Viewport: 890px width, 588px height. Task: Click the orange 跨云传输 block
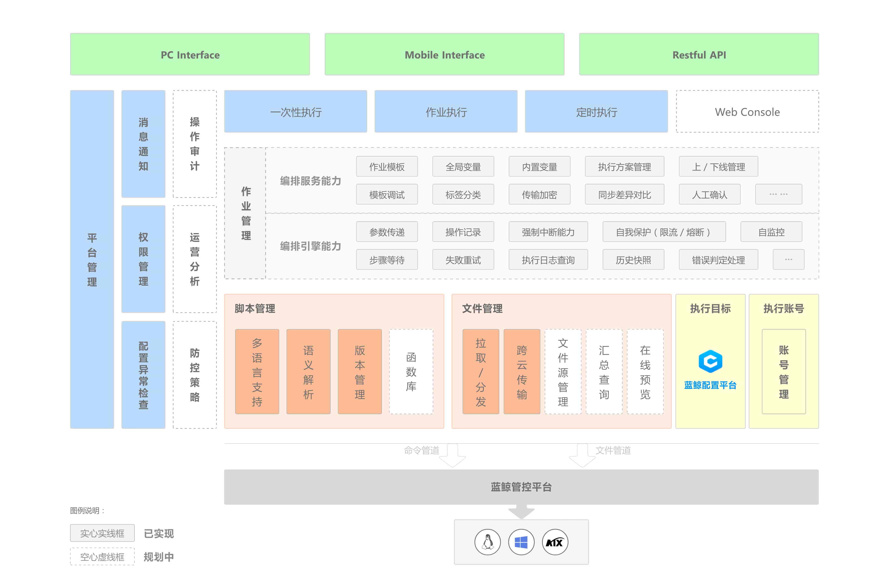pyautogui.click(x=522, y=371)
